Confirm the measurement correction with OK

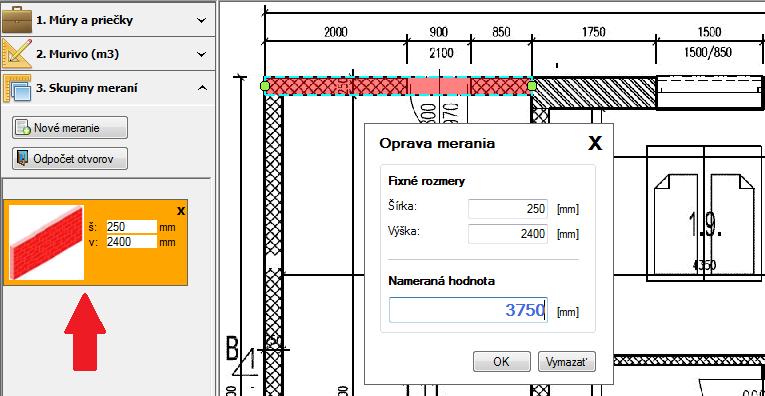(502, 361)
